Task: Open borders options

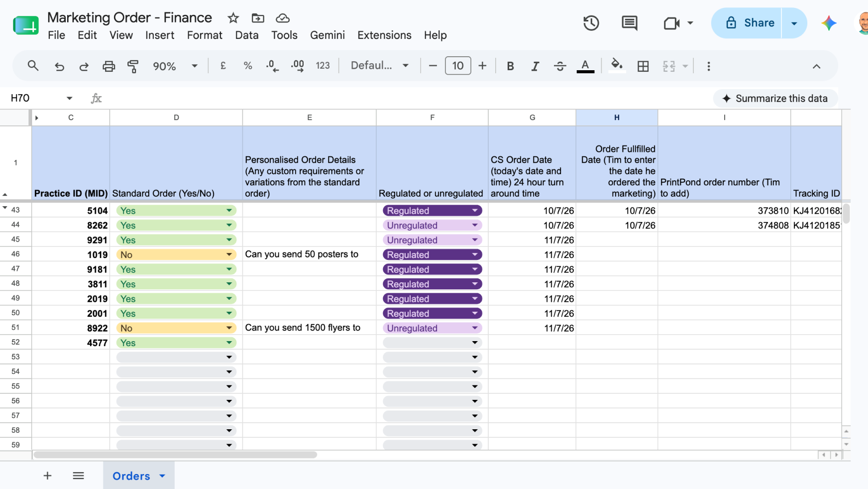Action: coord(643,66)
